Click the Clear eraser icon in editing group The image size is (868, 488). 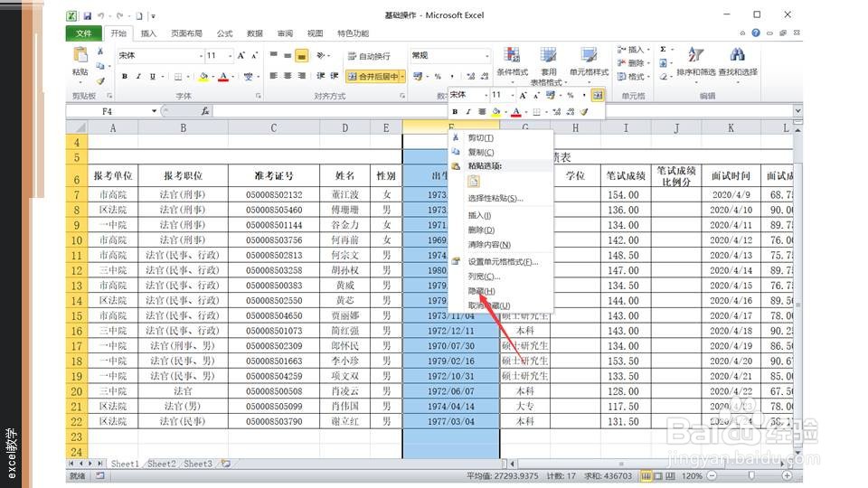pyautogui.click(x=663, y=76)
